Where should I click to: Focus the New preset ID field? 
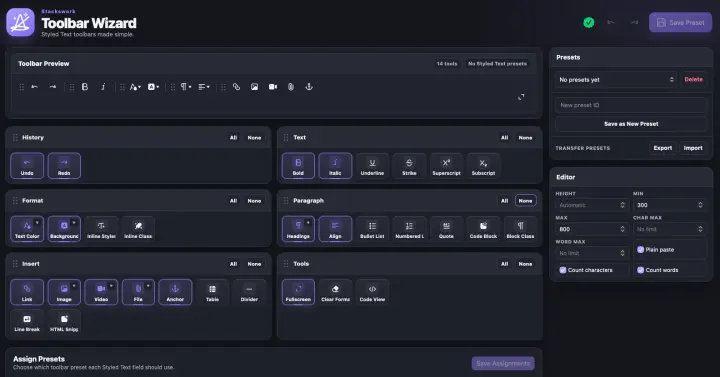click(x=631, y=105)
